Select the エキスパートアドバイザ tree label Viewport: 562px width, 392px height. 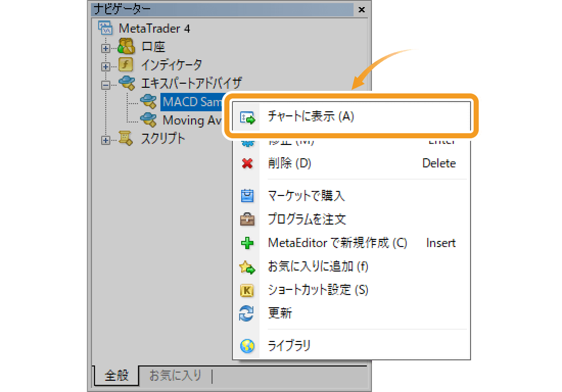click(x=192, y=83)
